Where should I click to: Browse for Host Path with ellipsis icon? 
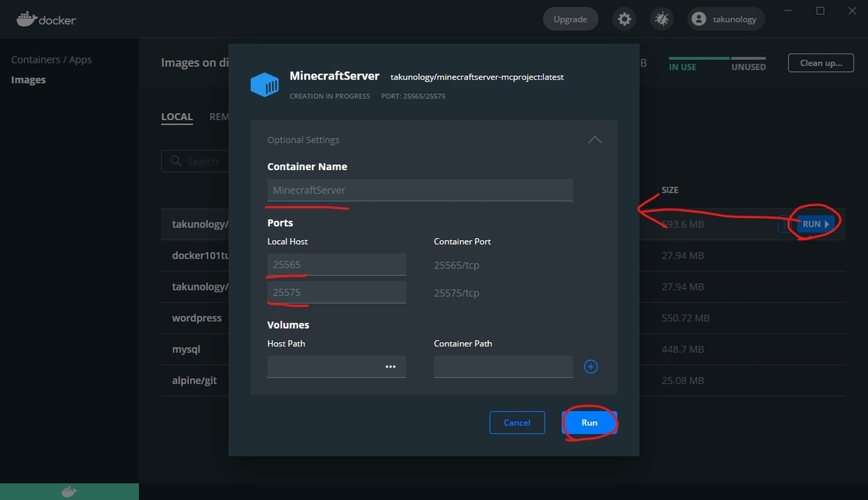[x=391, y=367]
